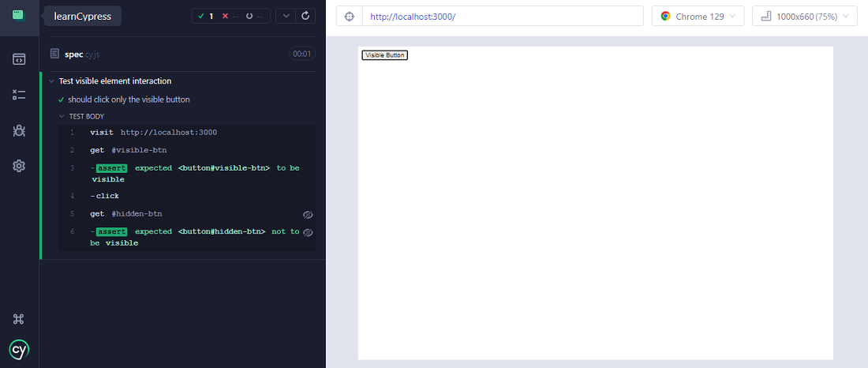Select the get #visible-btn command
Image resolution: width=868 pixels, height=368 pixels.
[x=186, y=150]
